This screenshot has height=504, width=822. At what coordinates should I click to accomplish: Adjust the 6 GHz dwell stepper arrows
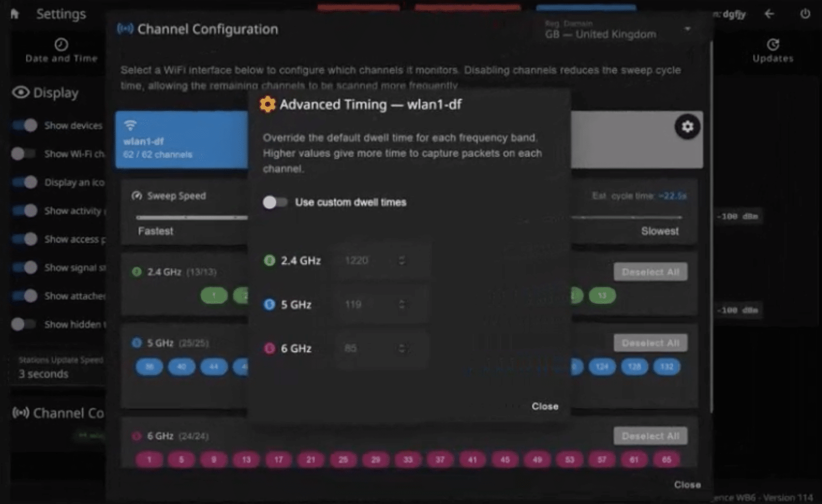(x=402, y=348)
